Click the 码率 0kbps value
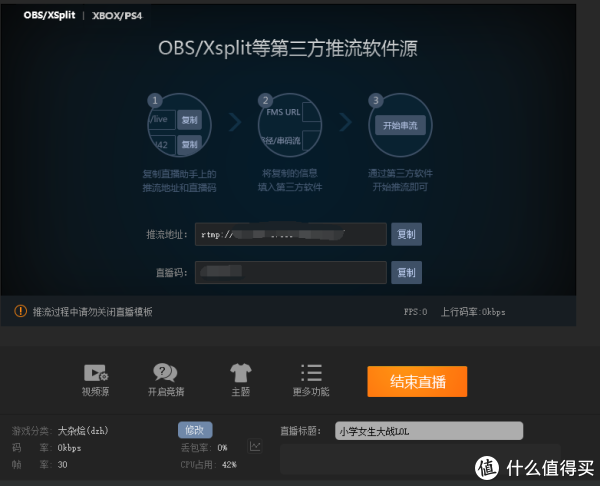600x486 pixels. tap(69, 448)
